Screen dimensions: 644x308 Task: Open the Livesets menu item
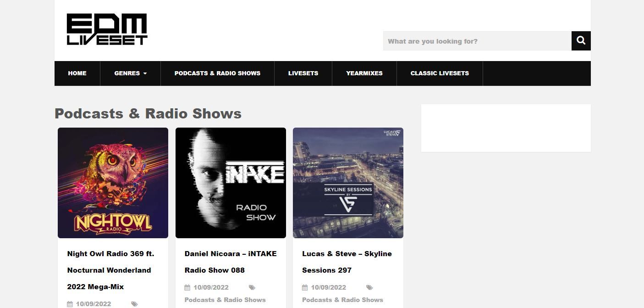coord(303,73)
